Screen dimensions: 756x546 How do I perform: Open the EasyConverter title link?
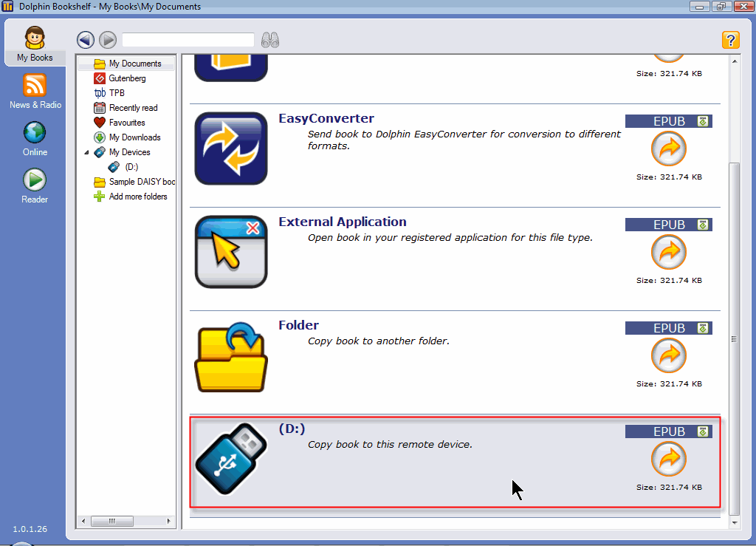[x=326, y=118]
